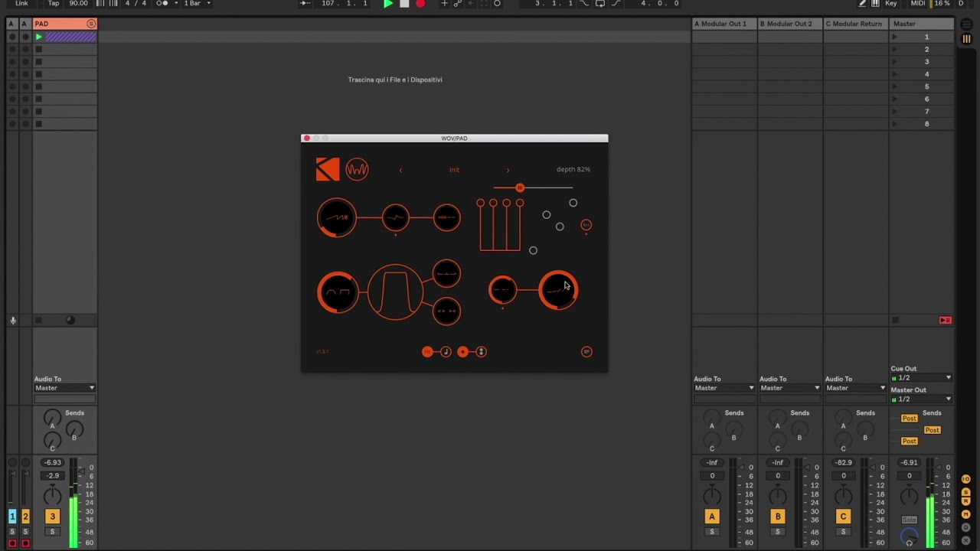The image size is (980, 551).
Task: Launch the clip in PAD track slot 1
Action: click(39, 37)
